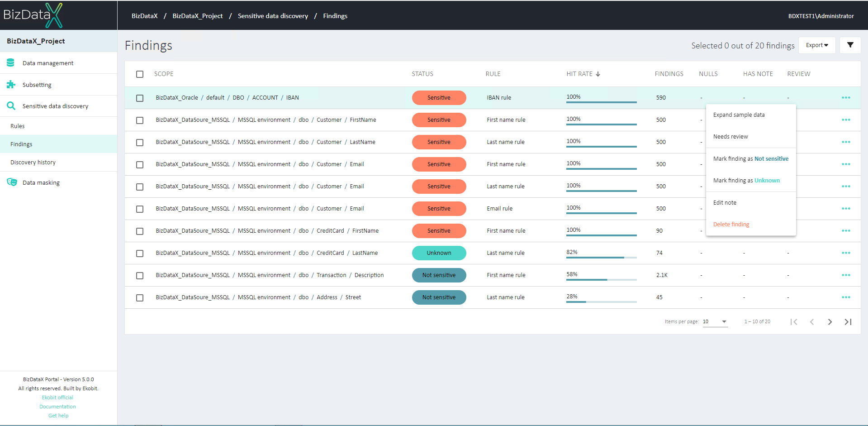Check the CreditCard / LastName finding
Viewport: 868px width, 426px height.
tap(140, 254)
